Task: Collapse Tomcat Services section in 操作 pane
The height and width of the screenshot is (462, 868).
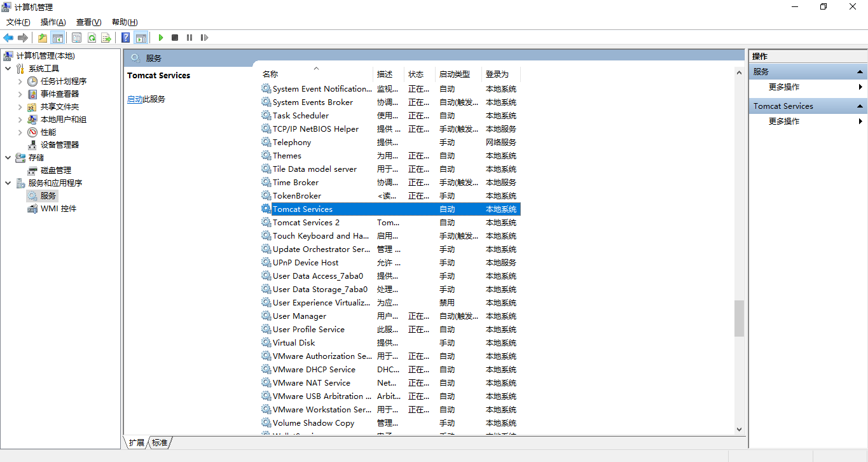Action: tap(860, 106)
